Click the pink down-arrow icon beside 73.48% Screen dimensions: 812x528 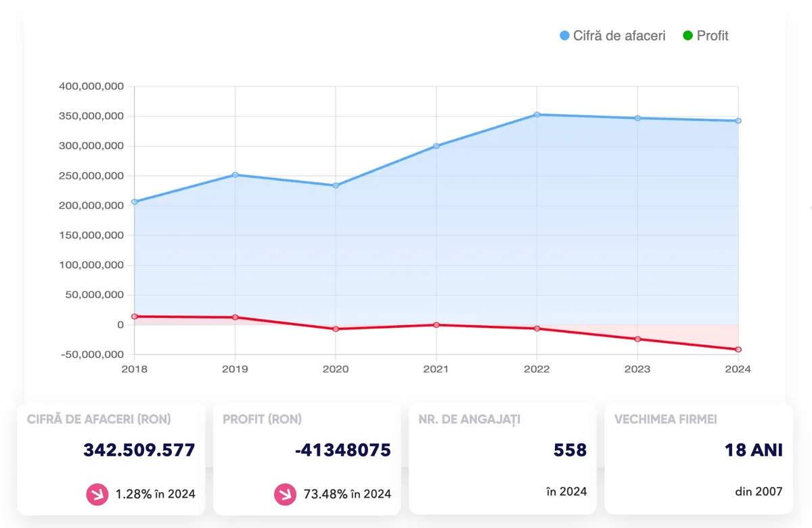click(285, 494)
